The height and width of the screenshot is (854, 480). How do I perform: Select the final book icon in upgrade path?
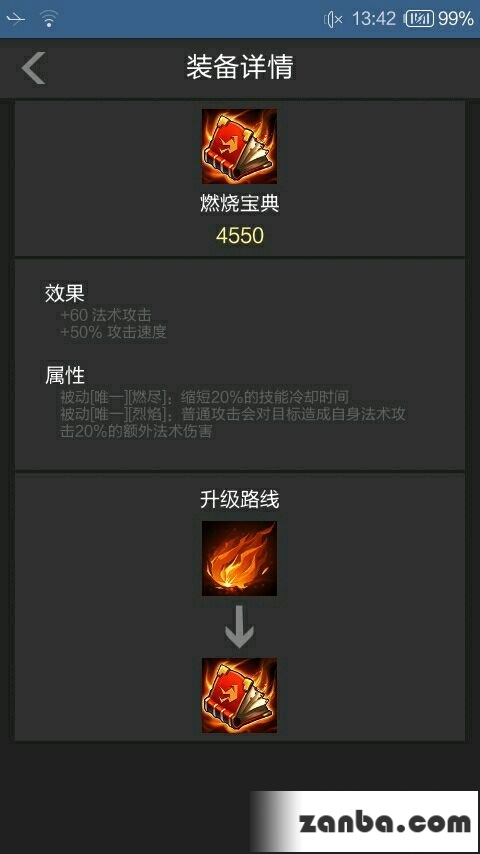(x=239, y=695)
